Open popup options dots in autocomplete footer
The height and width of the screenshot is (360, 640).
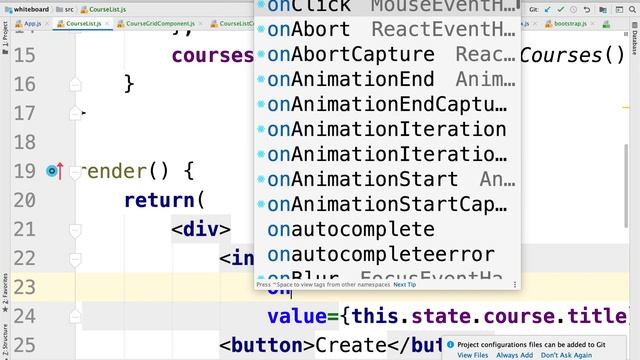point(515,284)
